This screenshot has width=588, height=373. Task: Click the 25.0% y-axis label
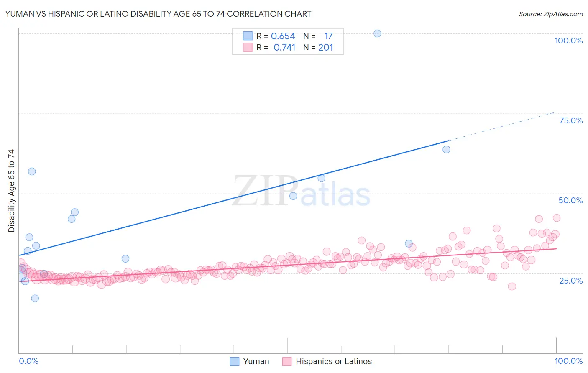[571, 281]
